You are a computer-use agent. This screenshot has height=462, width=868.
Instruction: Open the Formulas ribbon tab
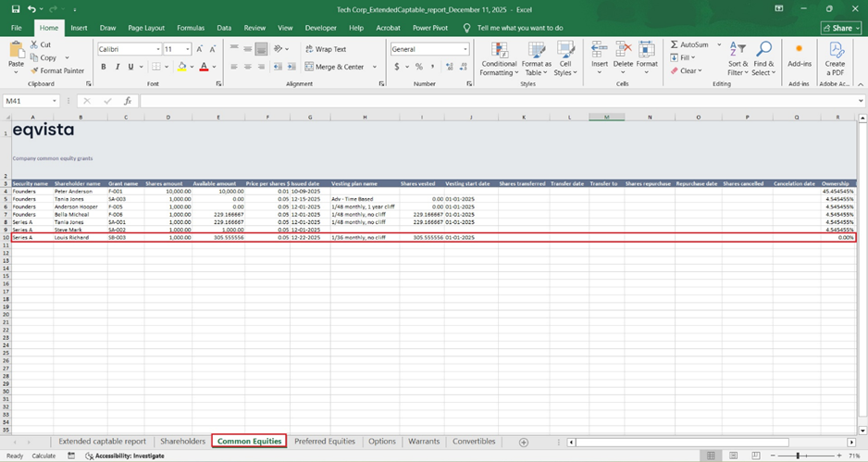click(191, 28)
